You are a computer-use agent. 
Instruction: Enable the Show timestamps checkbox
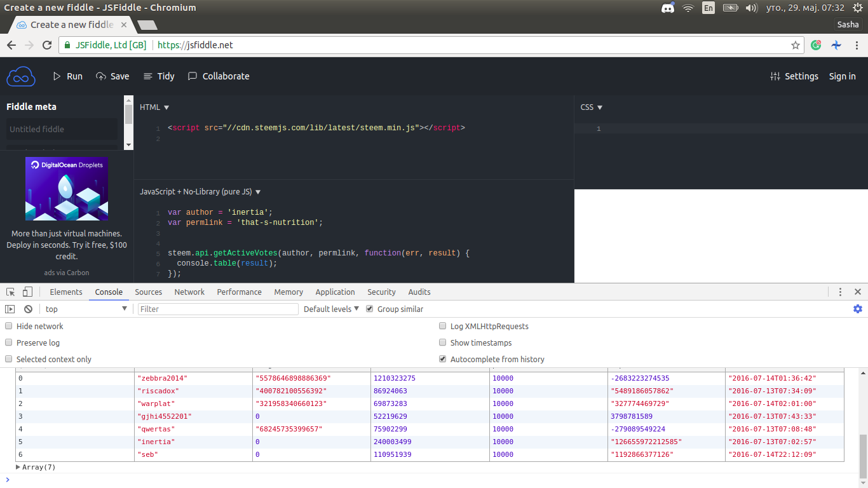[443, 342]
